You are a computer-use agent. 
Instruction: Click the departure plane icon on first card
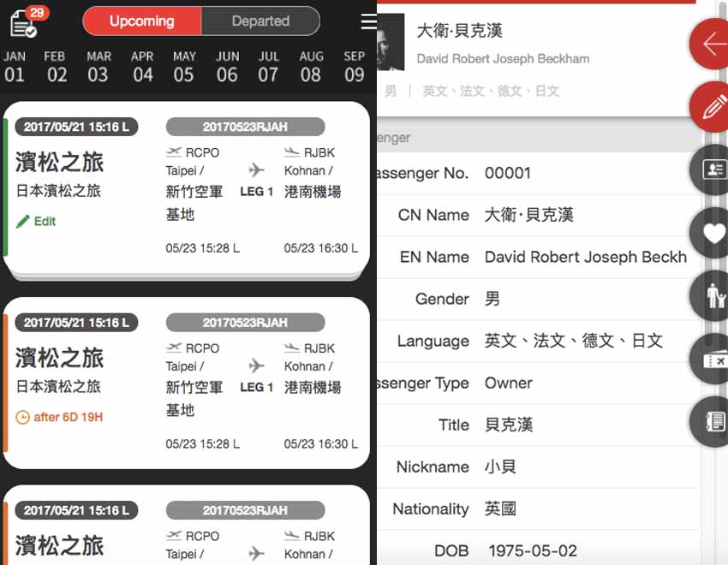pyautogui.click(x=174, y=152)
